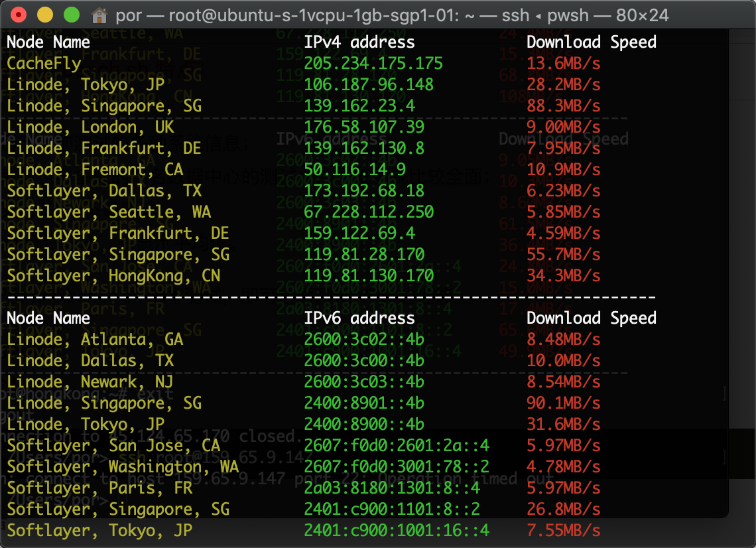Select 'Softlayer, San Jose, CA' node name

coord(113,446)
